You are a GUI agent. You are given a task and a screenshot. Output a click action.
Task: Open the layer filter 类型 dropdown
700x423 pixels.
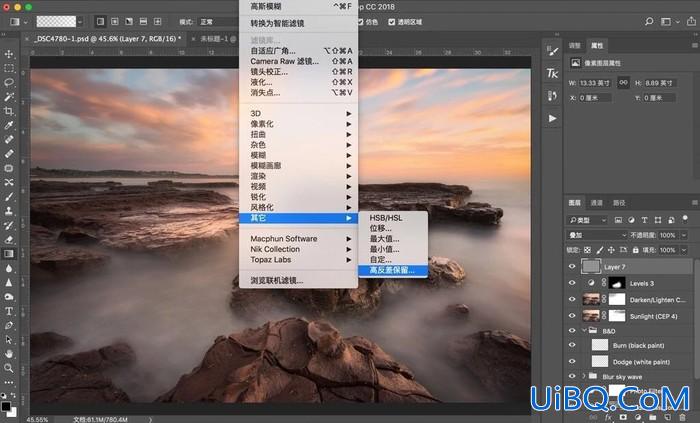tap(588, 220)
